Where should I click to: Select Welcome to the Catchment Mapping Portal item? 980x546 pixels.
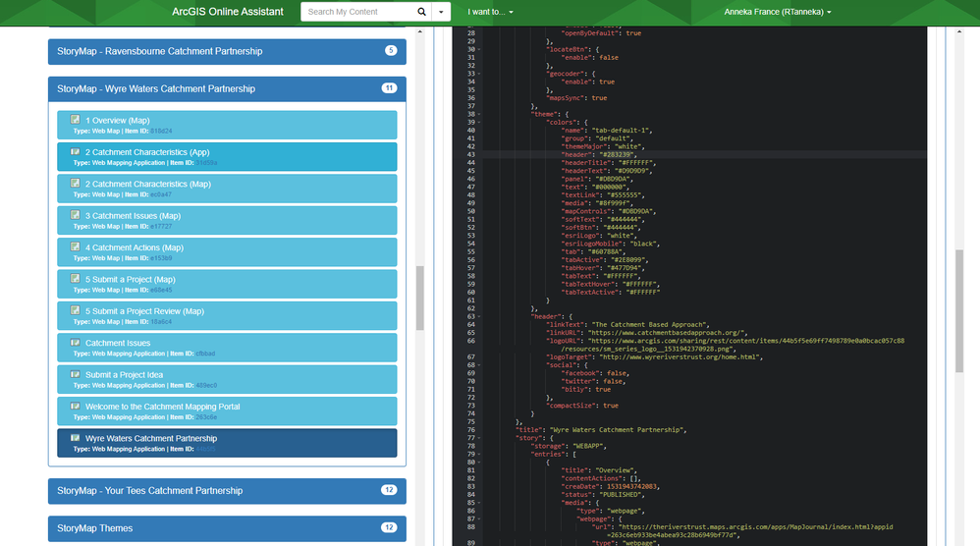pyautogui.click(x=227, y=411)
